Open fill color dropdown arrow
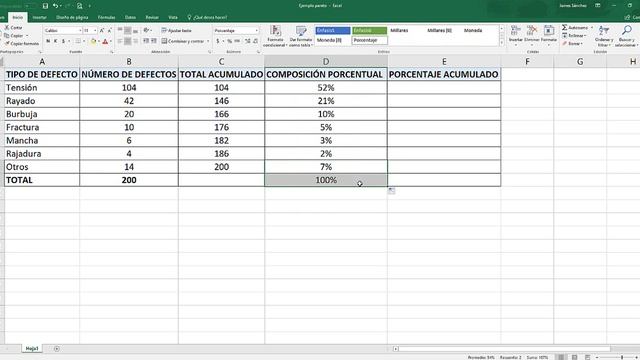This screenshot has width=640, height=360. [x=99, y=41]
